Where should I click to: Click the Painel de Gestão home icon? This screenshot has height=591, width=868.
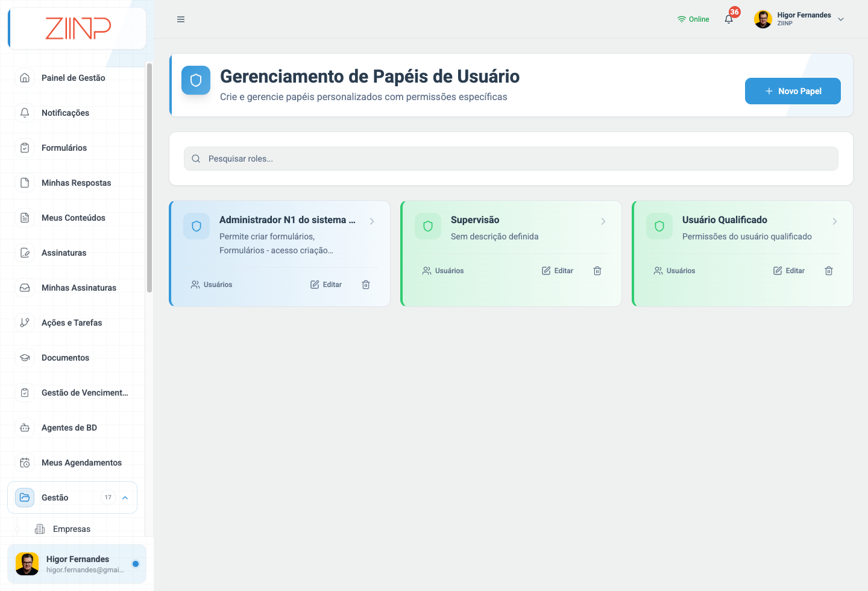point(25,78)
